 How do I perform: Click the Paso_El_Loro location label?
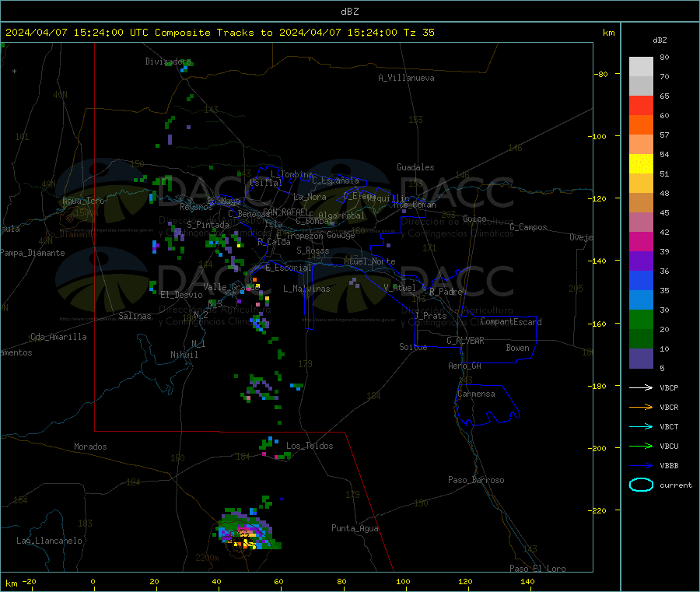tap(537, 569)
